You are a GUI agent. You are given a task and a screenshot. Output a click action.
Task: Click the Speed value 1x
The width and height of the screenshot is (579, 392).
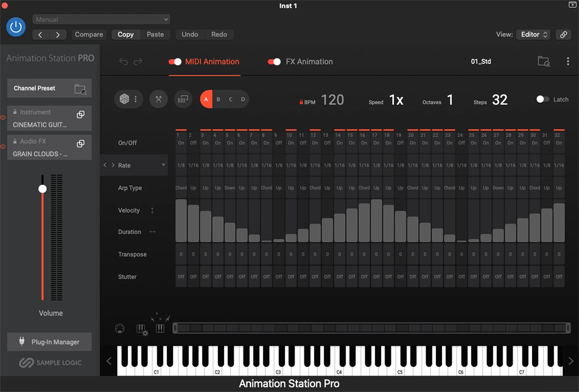396,100
